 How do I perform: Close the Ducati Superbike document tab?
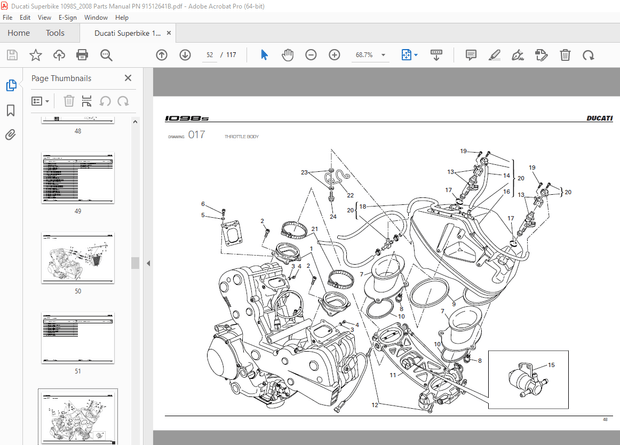coord(169,33)
